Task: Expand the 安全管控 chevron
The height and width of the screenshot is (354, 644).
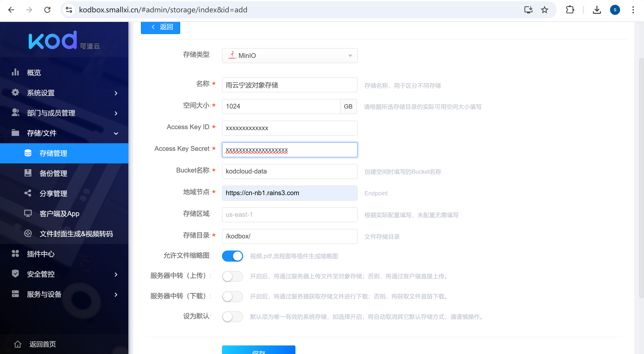Action: (116, 274)
